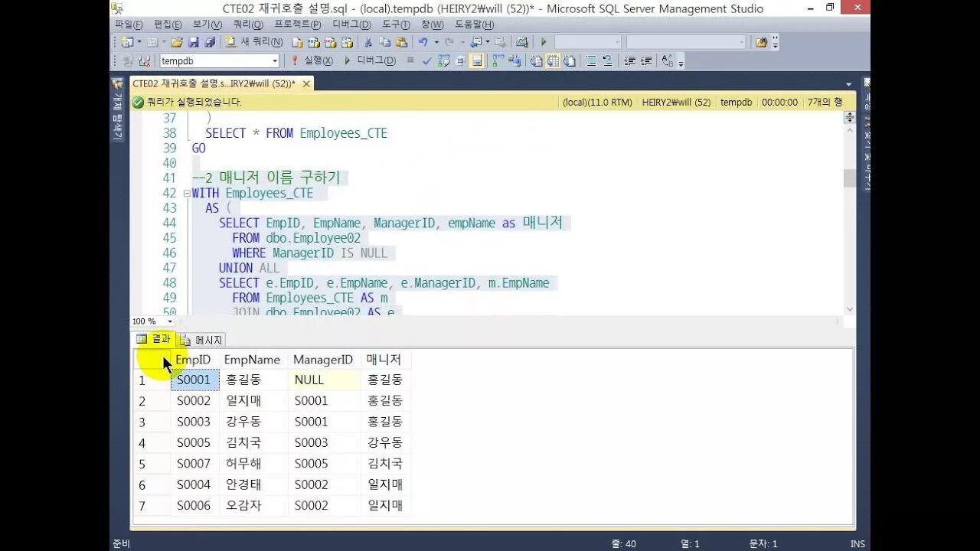Viewport: 980px width, 551px height.
Task: Parse the query with the checkmark icon
Action: pos(427,61)
